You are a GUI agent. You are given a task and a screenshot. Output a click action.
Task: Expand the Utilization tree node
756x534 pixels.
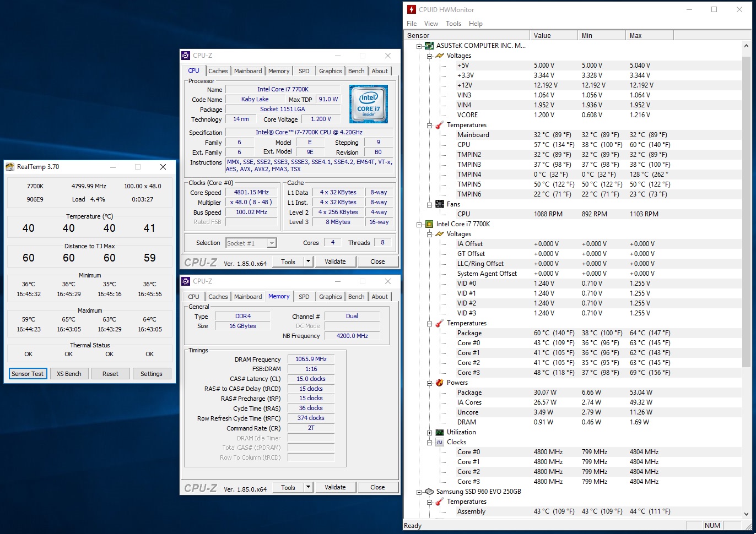pos(429,433)
